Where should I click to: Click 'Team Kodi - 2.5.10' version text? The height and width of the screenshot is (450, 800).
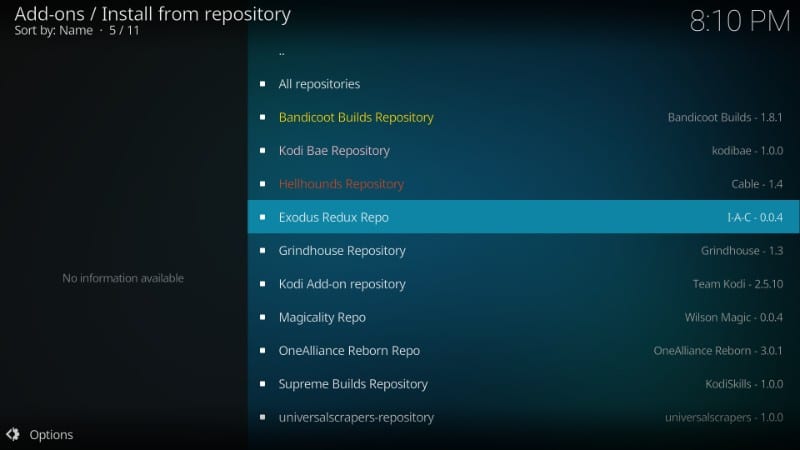[738, 284]
